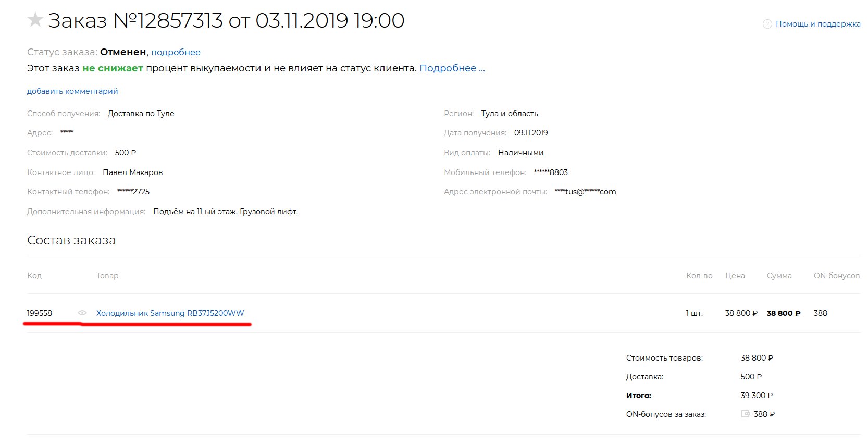Click Адрес электронной почты: label
The height and width of the screenshot is (444, 868).
click(x=495, y=192)
